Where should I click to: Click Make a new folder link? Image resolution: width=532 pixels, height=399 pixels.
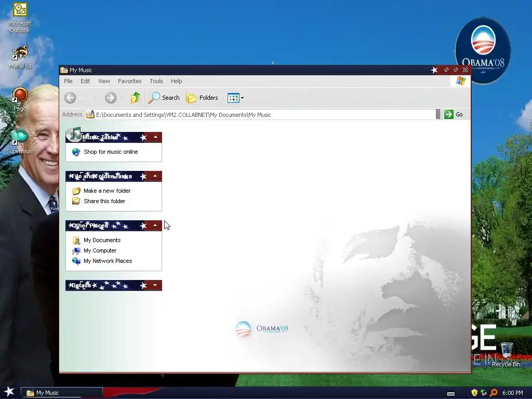[x=107, y=191]
